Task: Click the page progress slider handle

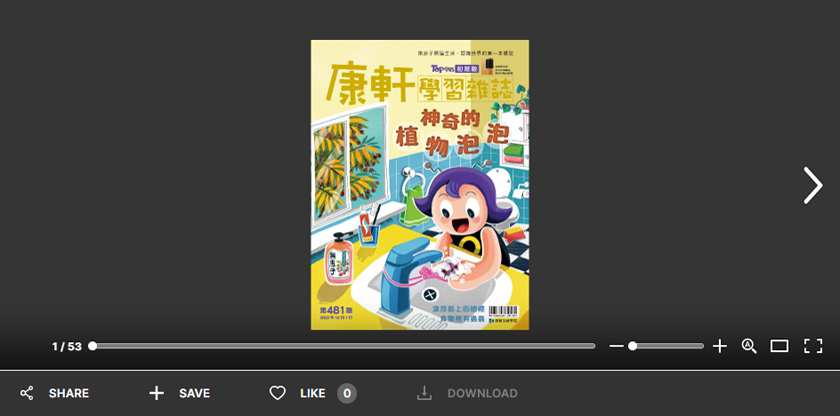Action: point(93,346)
